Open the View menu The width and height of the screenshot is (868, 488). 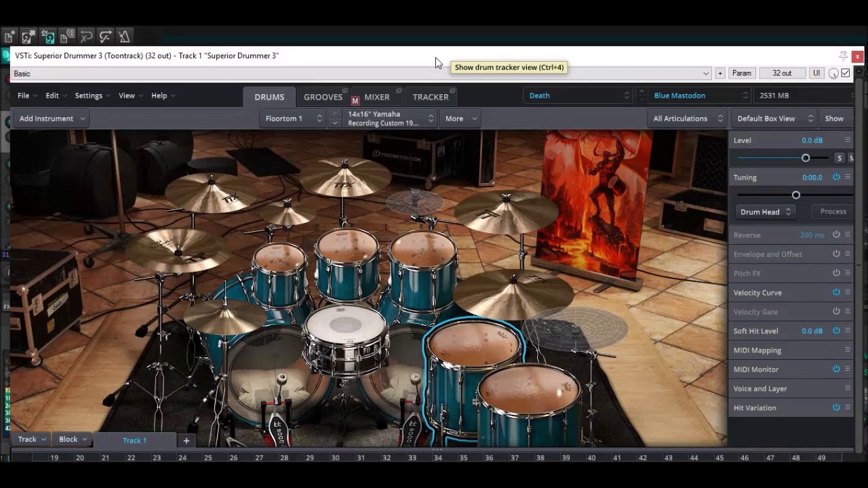(x=130, y=96)
